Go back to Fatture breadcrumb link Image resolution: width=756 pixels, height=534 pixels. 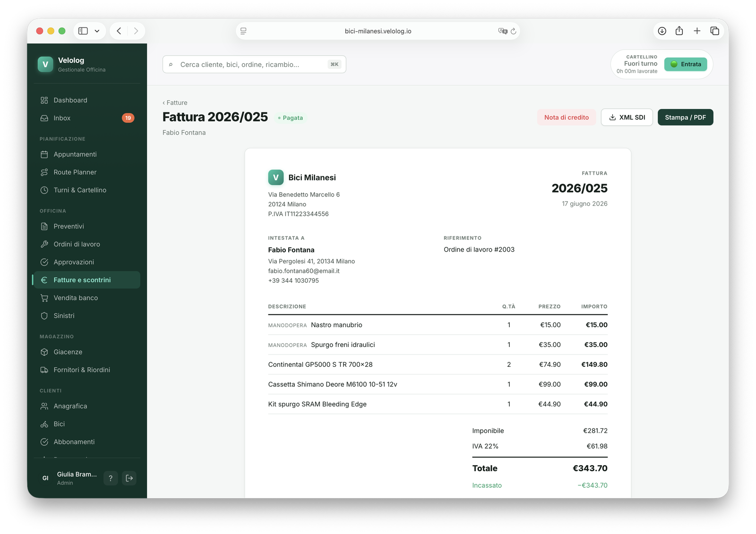coord(175,103)
